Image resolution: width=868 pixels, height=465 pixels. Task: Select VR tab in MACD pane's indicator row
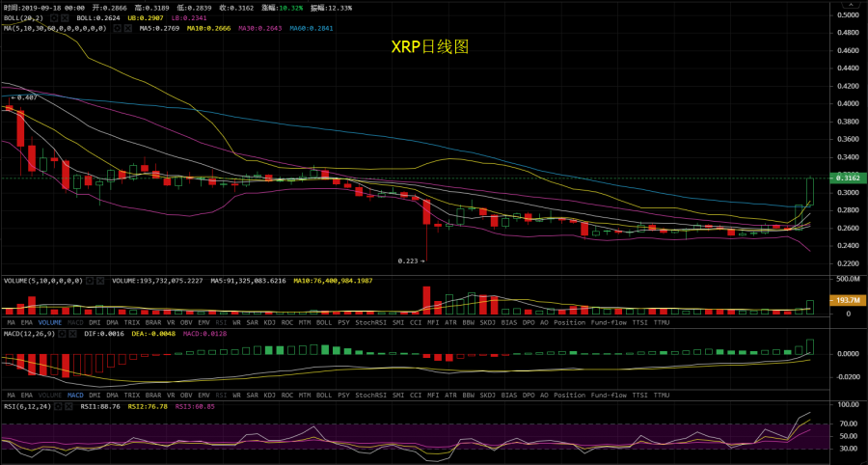pos(171,396)
